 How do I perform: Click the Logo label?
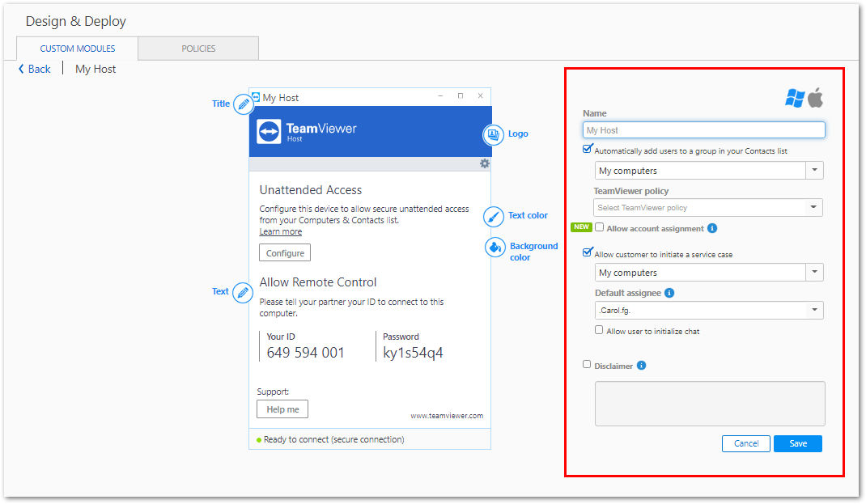518,133
